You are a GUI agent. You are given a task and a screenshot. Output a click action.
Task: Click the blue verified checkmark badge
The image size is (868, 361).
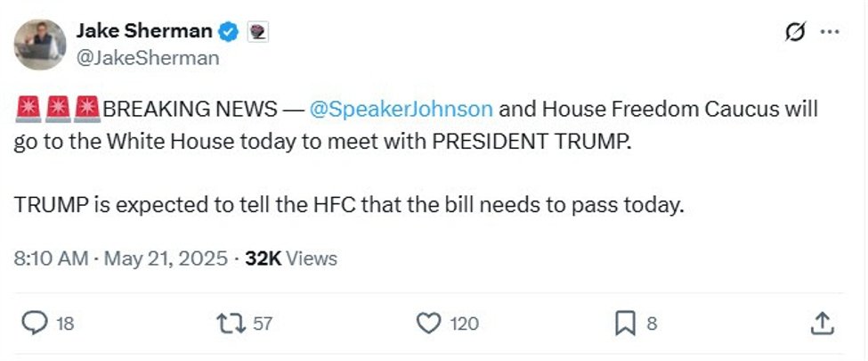pos(230,32)
